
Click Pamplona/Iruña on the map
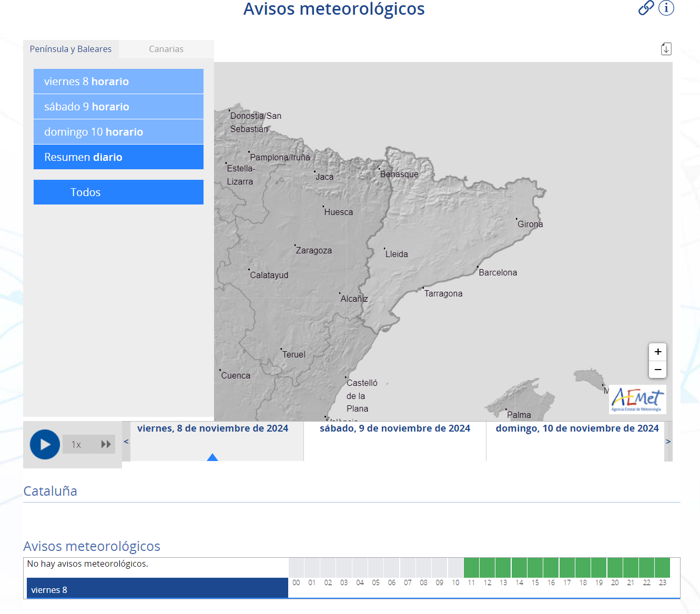coord(280,157)
